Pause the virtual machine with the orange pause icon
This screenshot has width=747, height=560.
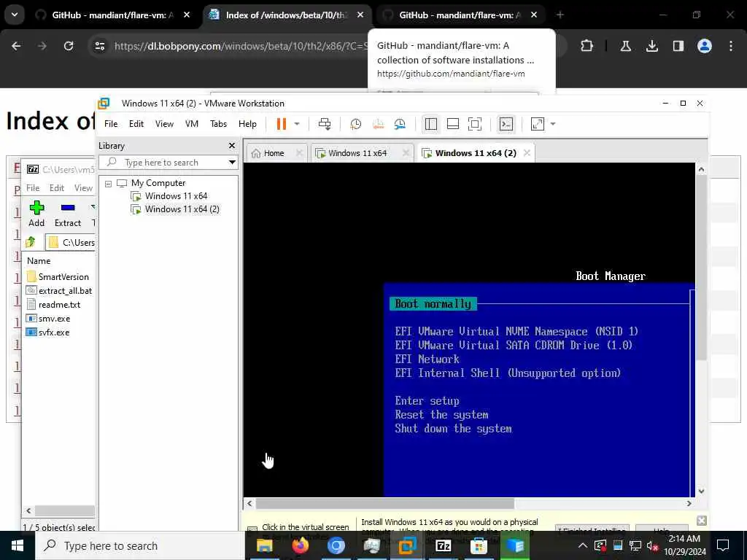click(282, 124)
